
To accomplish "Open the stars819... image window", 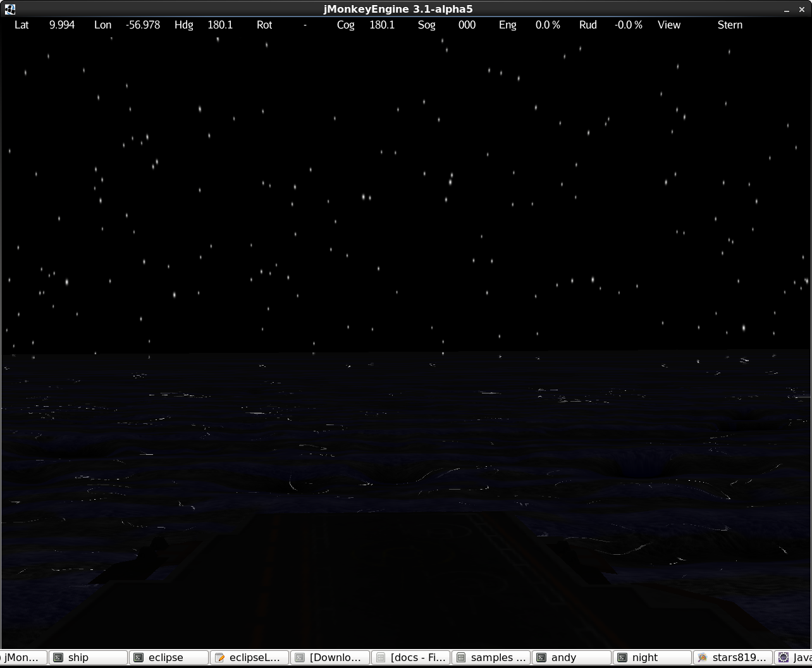I will [x=732, y=657].
